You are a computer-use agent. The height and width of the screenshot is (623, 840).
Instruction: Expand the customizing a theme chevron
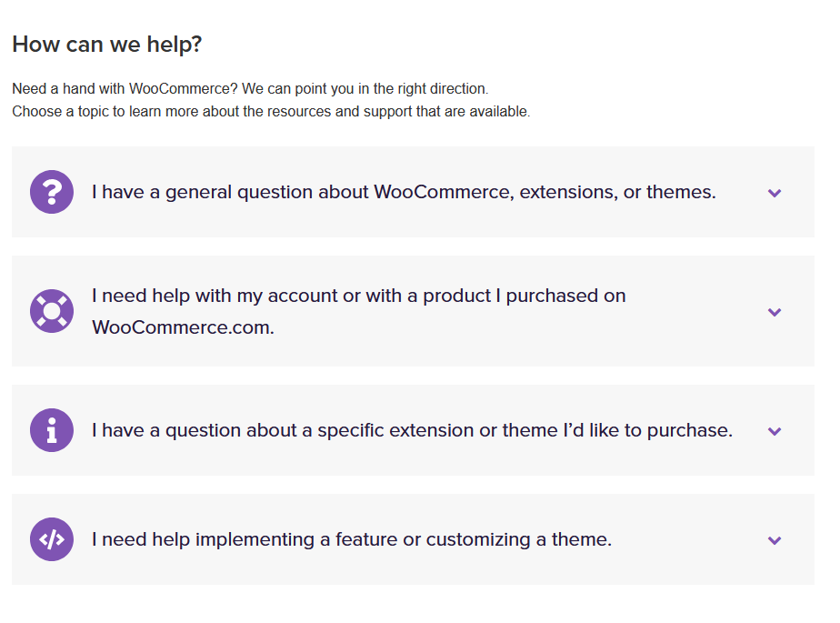point(775,540)
